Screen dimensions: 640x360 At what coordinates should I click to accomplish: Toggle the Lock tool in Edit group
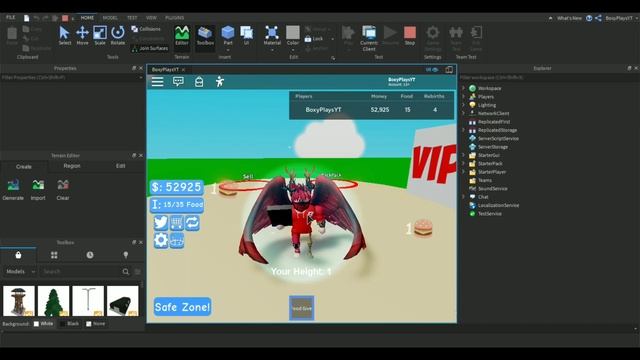(314, 39)
